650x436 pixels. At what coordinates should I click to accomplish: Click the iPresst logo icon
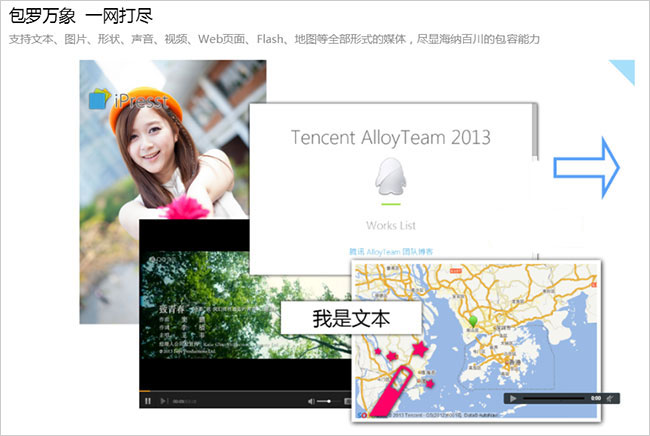pyautogui.click(x=98, y=100)
